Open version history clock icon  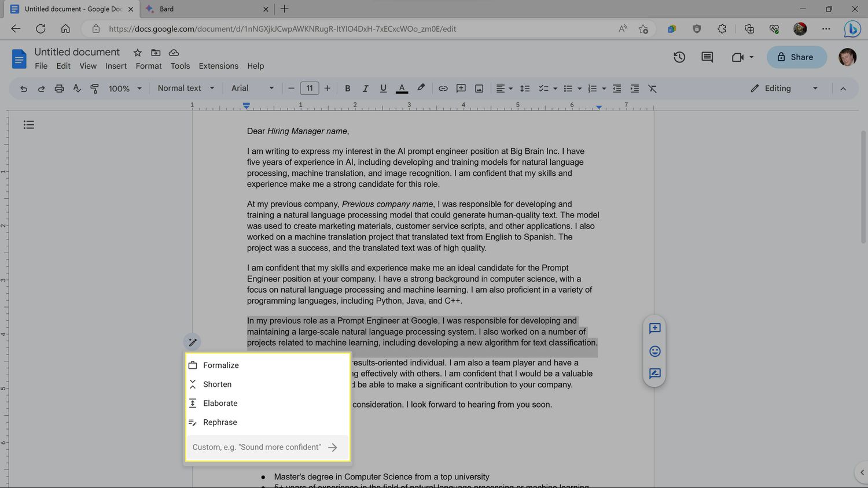[x=679, y=57]
